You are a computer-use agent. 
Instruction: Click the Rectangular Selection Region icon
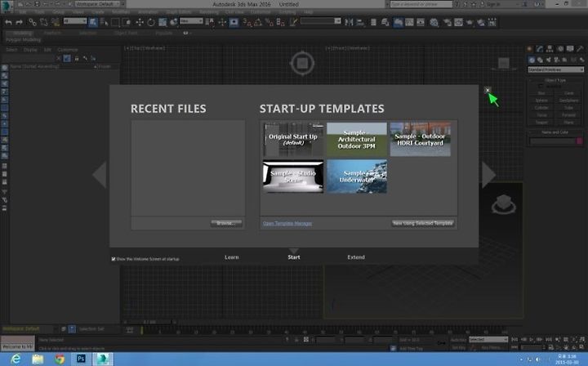(115, 23)
